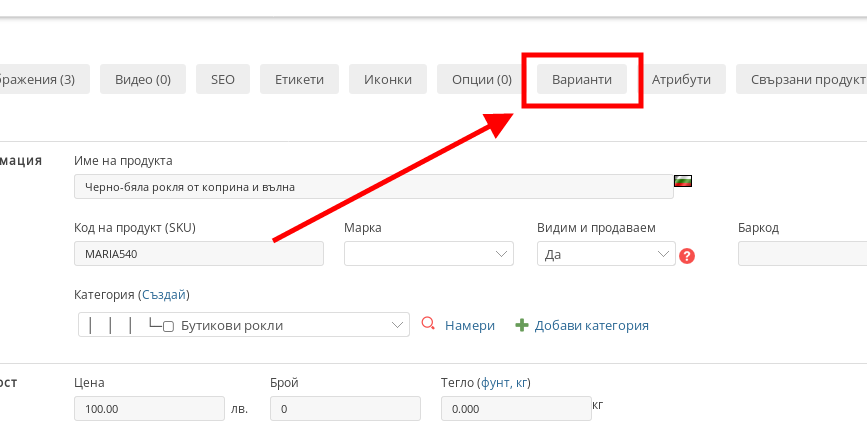Focus the Име на продукта field
This screenshot has width=867, height=435.
tap(373, 186)
